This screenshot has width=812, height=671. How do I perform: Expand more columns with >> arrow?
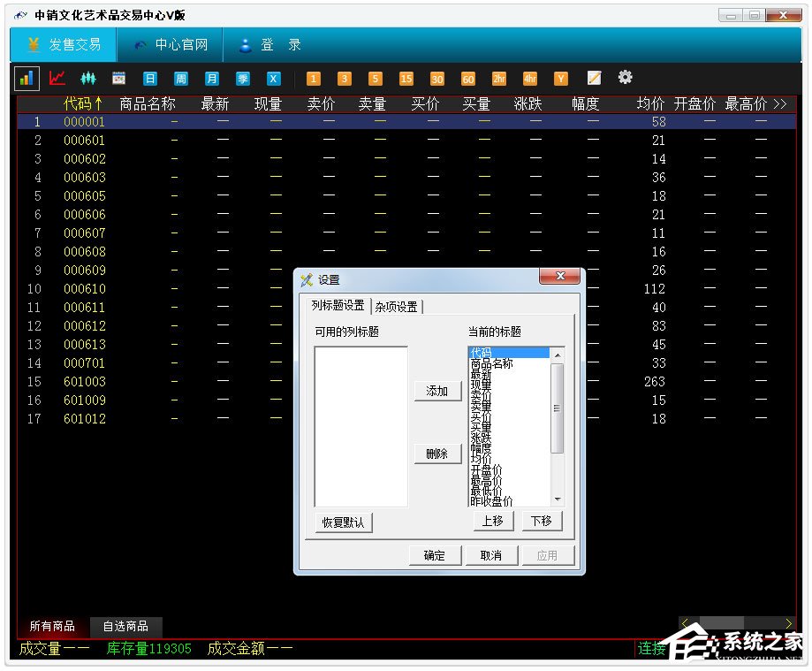pyautogui.click(x=780, y=104)
